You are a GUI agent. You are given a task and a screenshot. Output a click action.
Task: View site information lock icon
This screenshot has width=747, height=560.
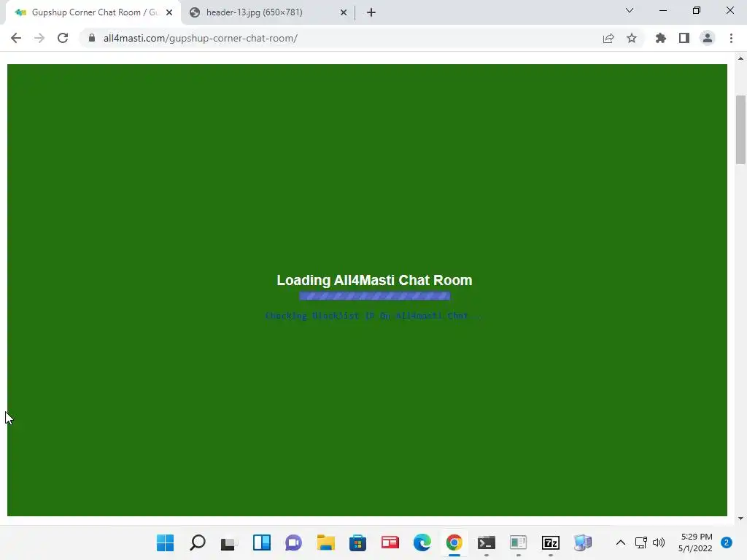[x=92, y=38]
